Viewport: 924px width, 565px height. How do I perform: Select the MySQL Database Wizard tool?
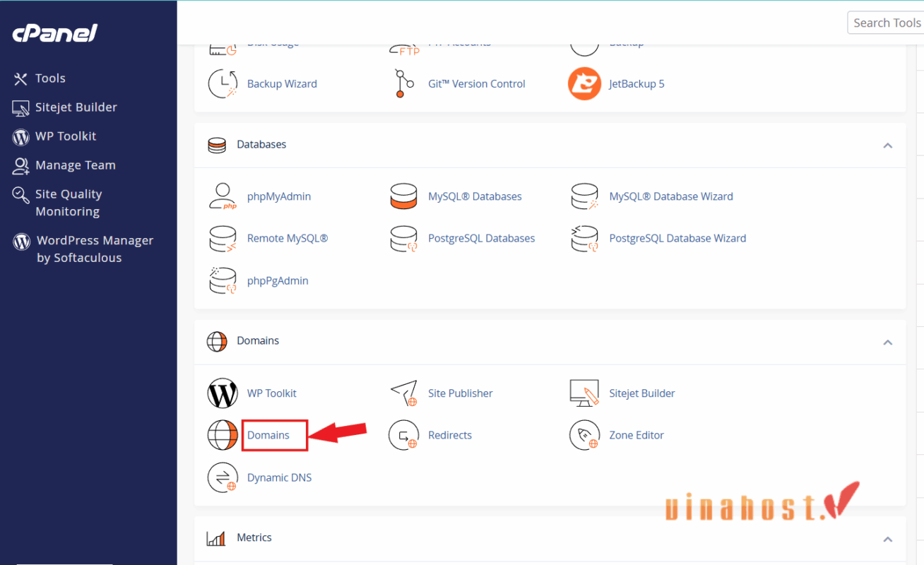click(x=671, y=196)
